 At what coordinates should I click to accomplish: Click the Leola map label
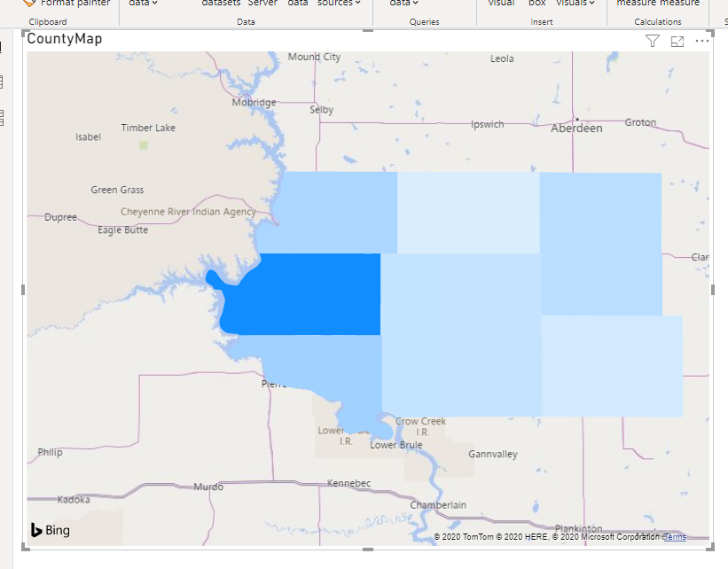pos(502,59)
